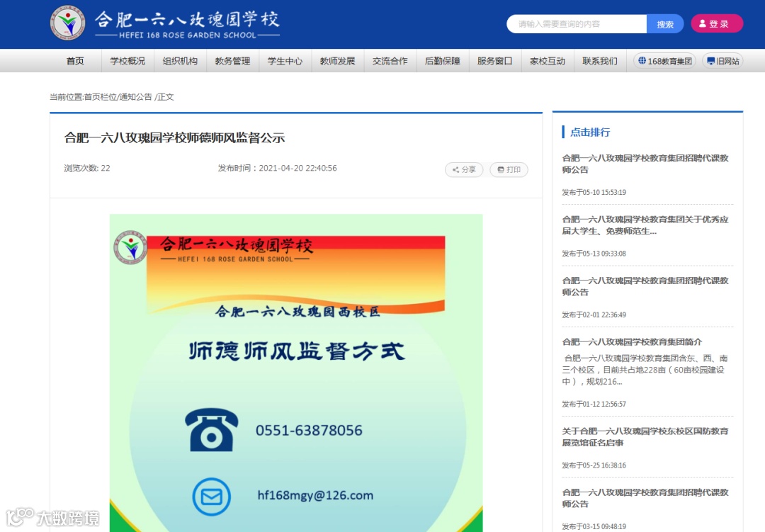Open the 后勤保障 menu item
765x532 pixels.
pyautogui.click(x=443, y=61)
